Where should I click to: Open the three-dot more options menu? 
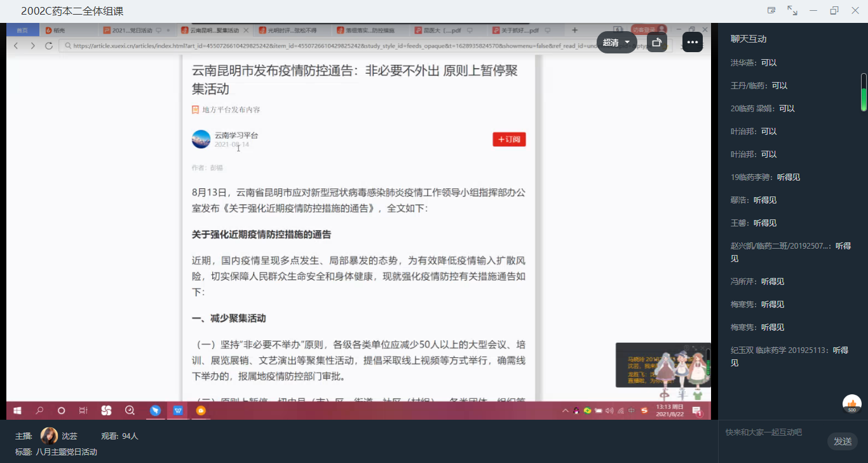[692, 43]
